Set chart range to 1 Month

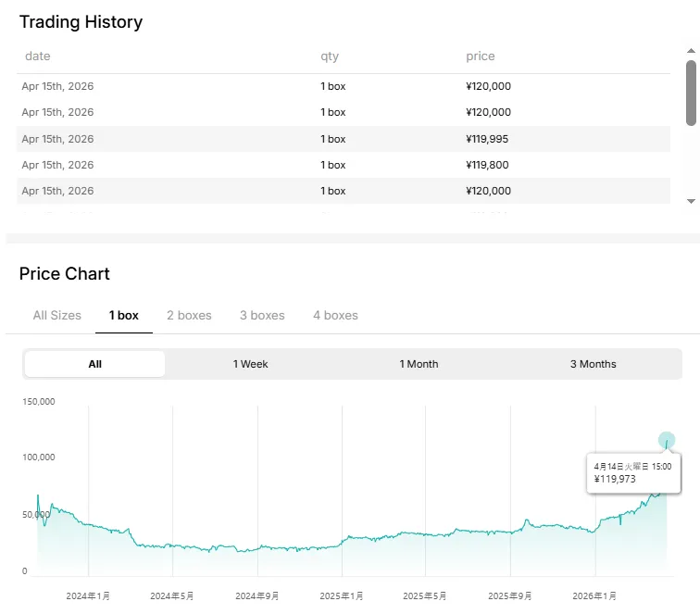pyautogui.click(x=419, y=364)
